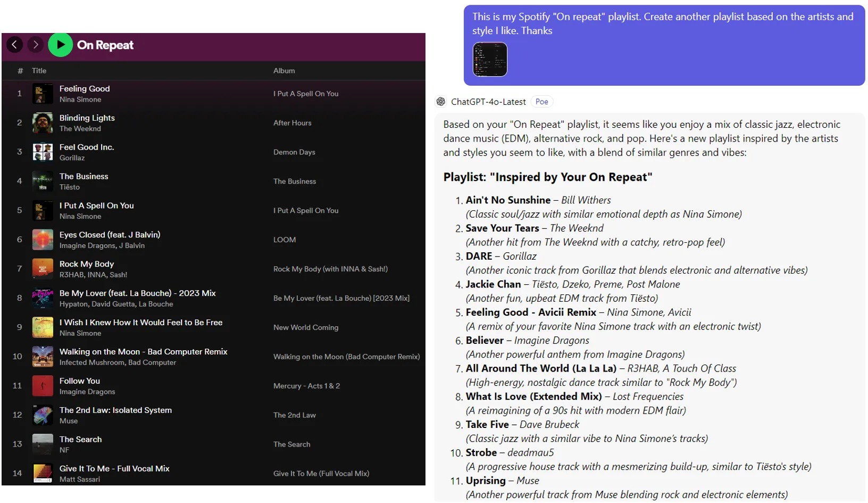Select The 2nd Law: Isolated System title

(x=116, y=410)
